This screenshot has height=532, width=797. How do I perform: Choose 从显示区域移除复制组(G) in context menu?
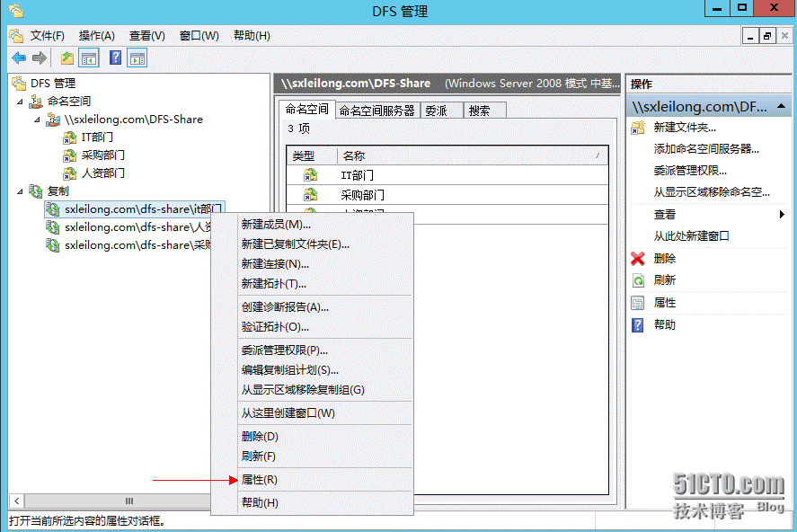point(325,390)
